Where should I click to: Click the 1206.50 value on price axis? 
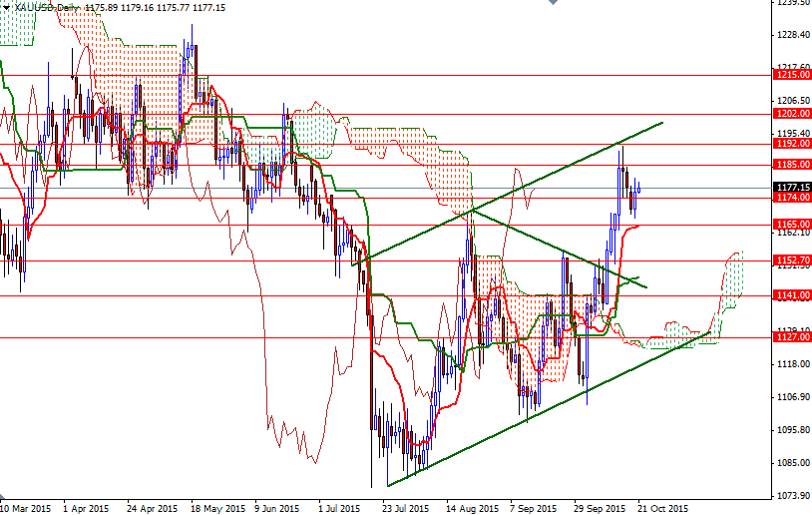point(793,101)
